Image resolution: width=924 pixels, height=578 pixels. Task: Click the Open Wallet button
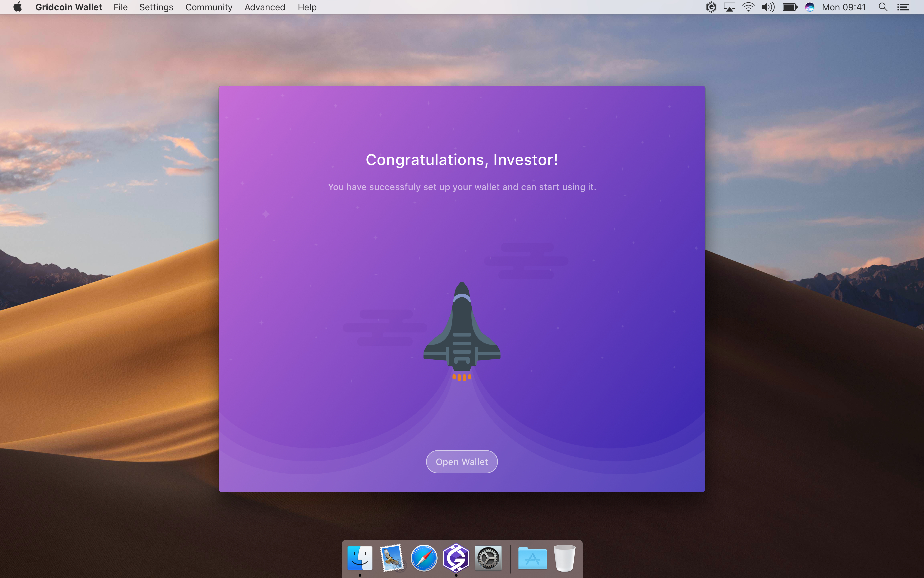(462, 462)
